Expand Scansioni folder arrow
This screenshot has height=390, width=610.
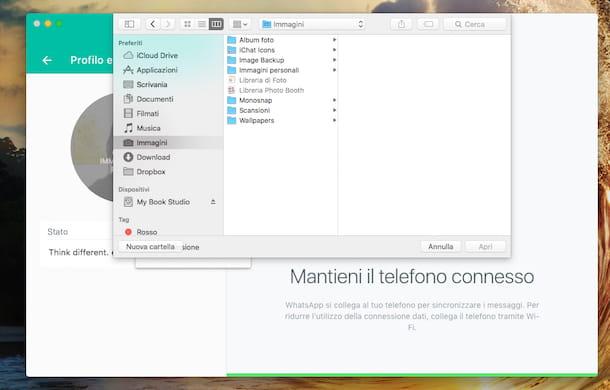334,111
